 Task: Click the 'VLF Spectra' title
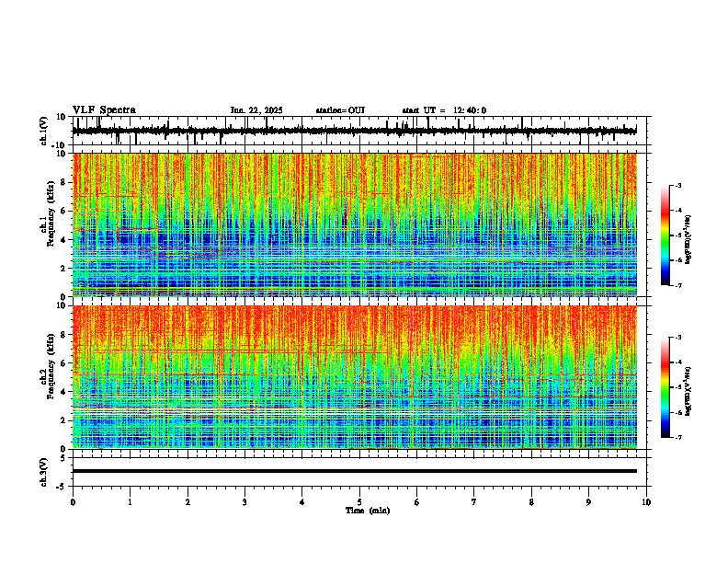pyautogui.click(x=104, y=110)
